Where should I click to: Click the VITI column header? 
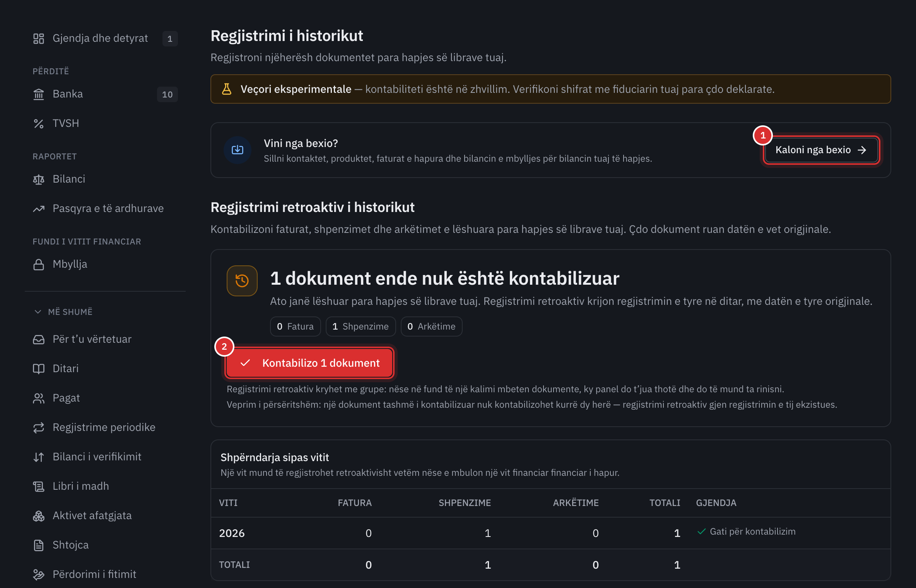click(228, 503)
